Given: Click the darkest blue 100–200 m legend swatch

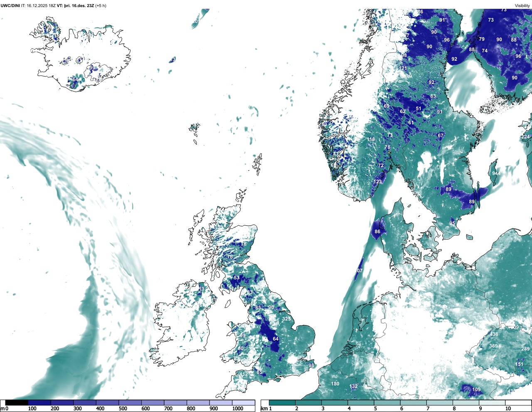Looking at the screenshot, I should click(39, 402).
